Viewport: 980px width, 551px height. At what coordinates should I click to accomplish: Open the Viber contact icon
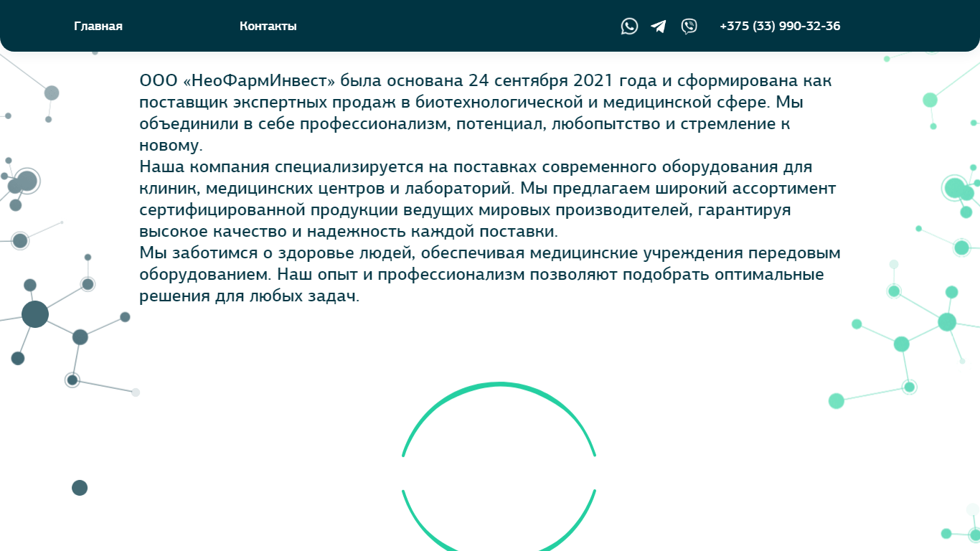[689, 27]
